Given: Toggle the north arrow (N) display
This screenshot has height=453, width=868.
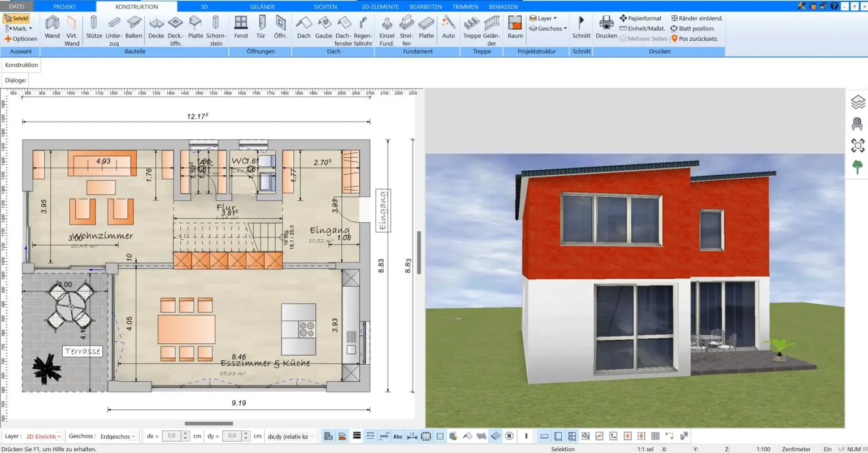Looking at the screenshot, I should pos(509,435).
